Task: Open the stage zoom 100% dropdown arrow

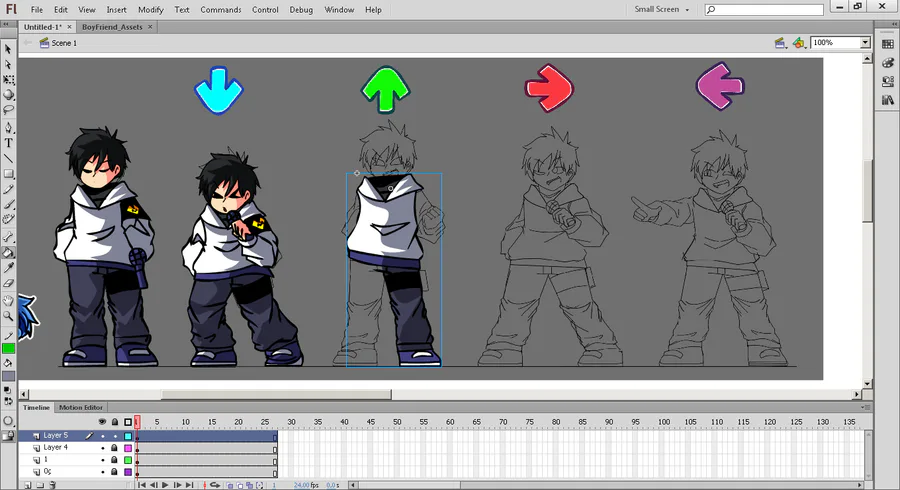Action: [x=864, y=42]
